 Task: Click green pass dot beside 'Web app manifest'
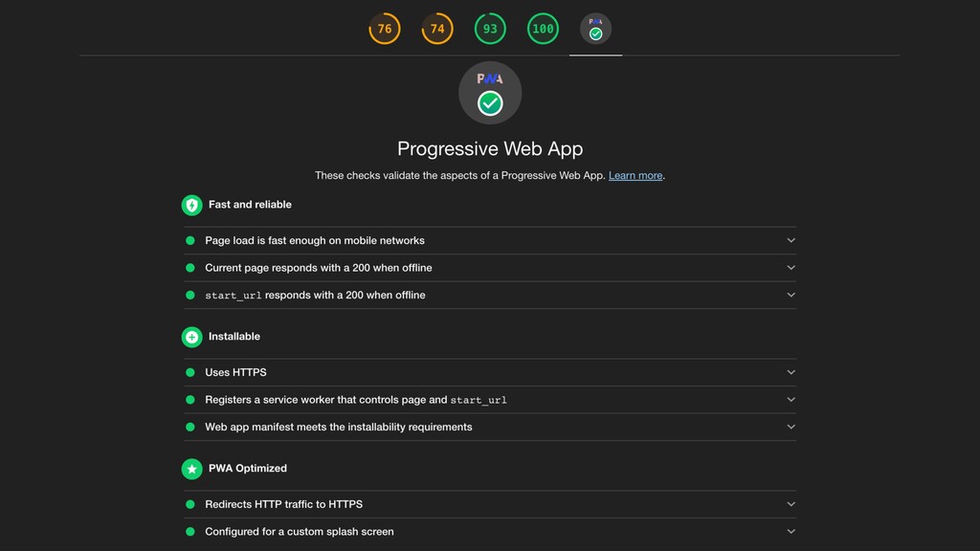click(x=190, y=427)
